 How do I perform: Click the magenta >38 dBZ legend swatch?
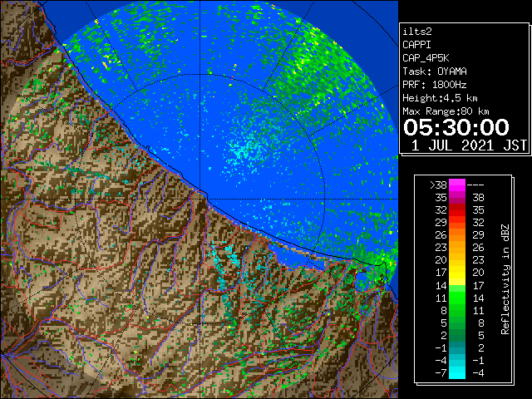click(457, 185)
